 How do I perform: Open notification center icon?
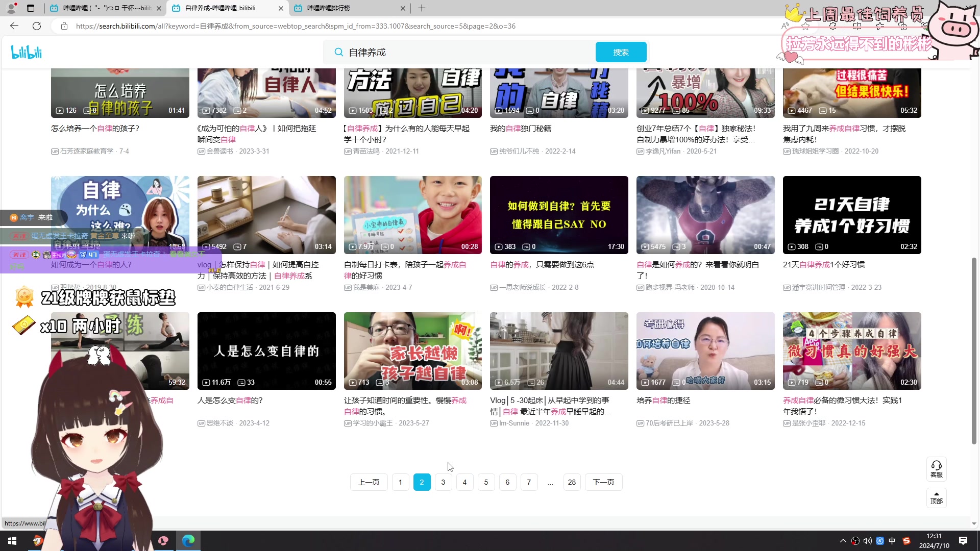pyautogui.click(x=963, y=541)
